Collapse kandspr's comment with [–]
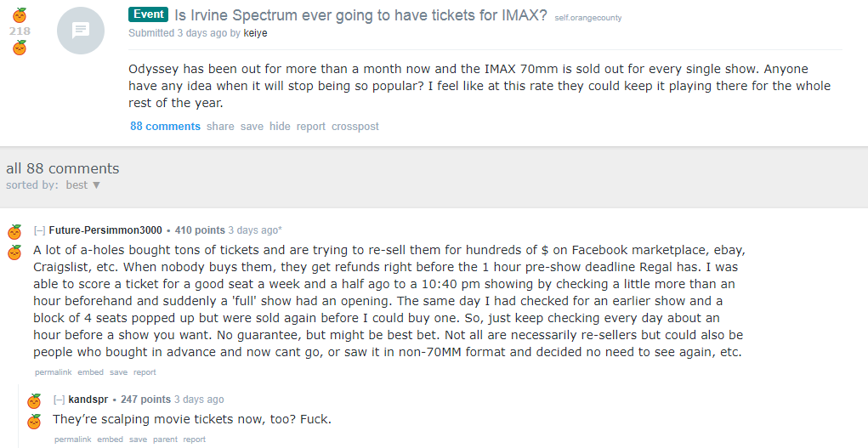The height and width of the screenshot is (448, 868). [60, 400]
